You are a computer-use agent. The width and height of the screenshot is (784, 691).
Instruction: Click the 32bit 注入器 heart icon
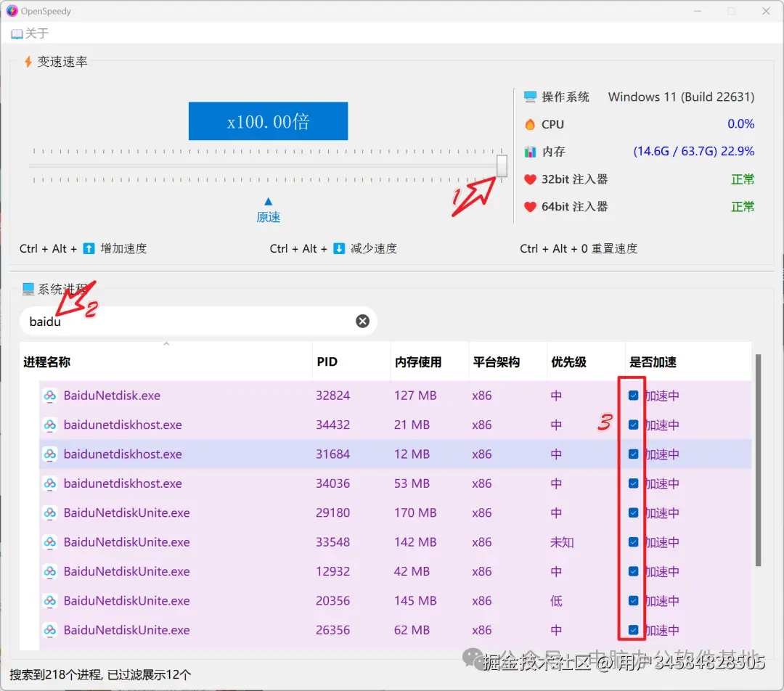click(530, 179)
